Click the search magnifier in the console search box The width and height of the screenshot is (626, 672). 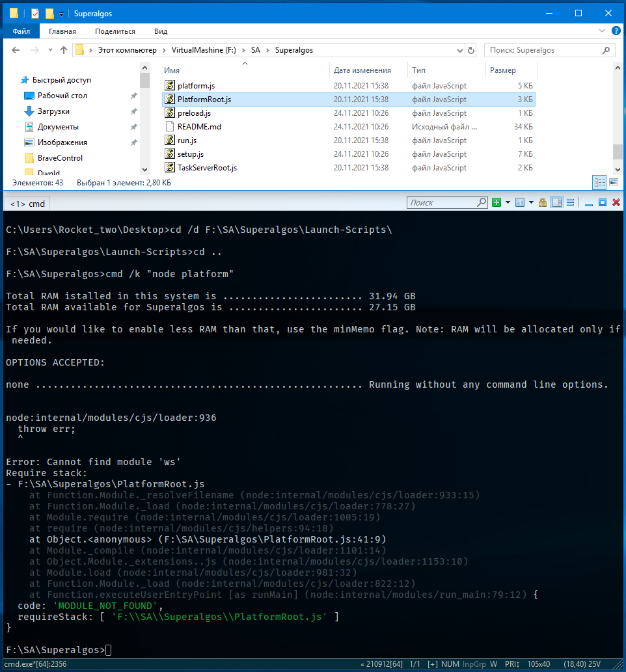[x=481, y=203]
